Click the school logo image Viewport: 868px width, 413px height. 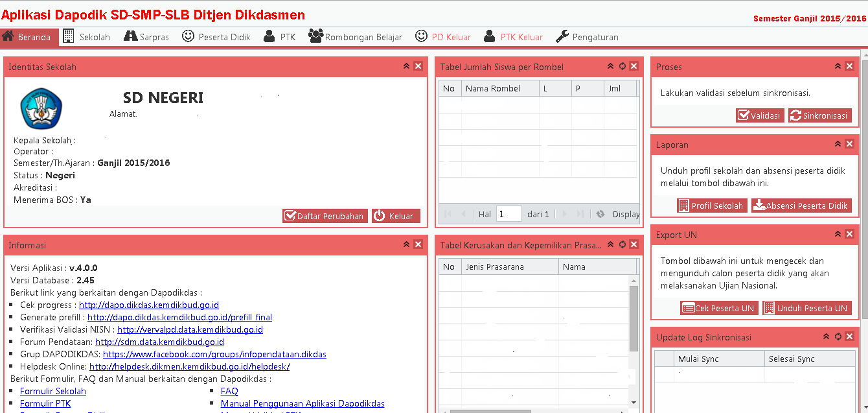pos(41,108)
